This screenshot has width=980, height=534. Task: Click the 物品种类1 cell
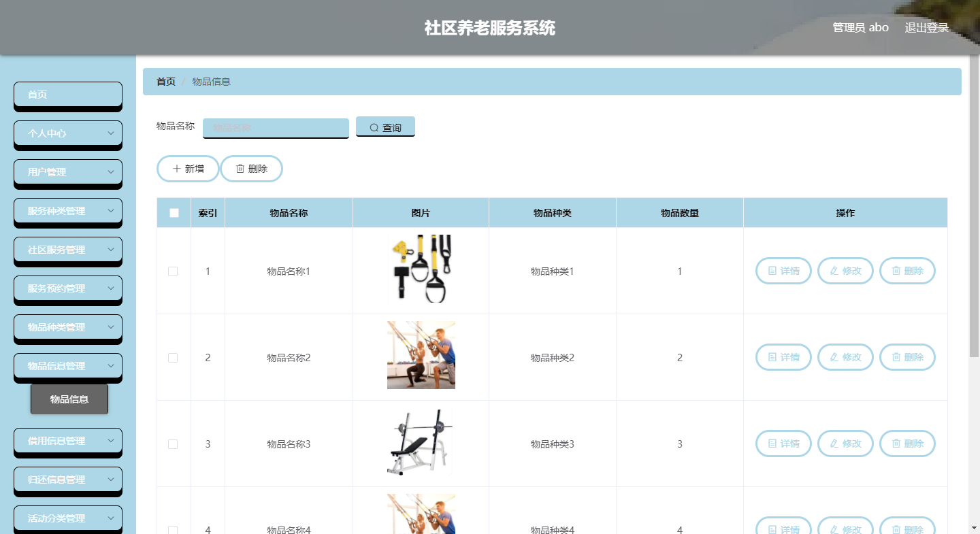[x=553, y=271]
